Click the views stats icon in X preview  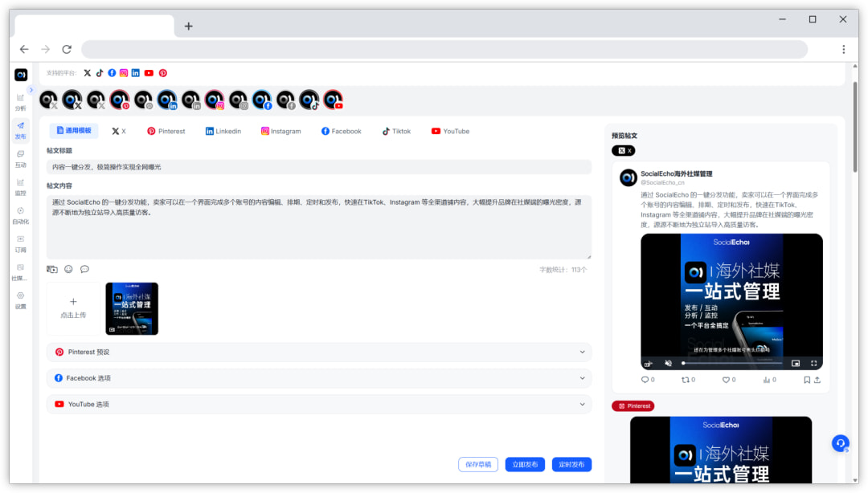[x=767, y=380]
